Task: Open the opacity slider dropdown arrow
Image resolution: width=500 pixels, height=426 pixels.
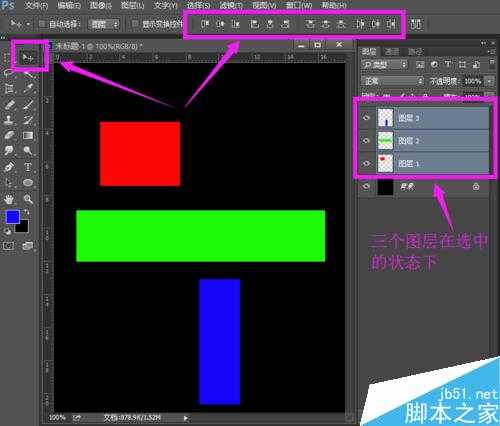Action: (489, 81)
